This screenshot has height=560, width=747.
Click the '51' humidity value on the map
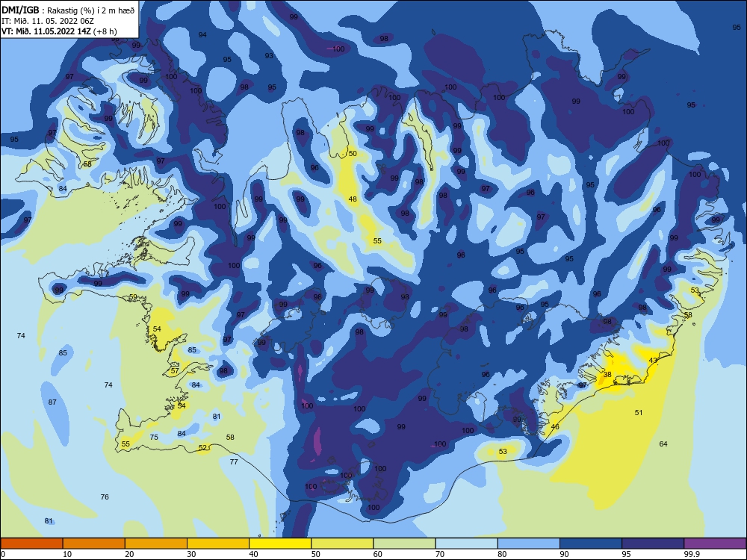pos(639,412)
